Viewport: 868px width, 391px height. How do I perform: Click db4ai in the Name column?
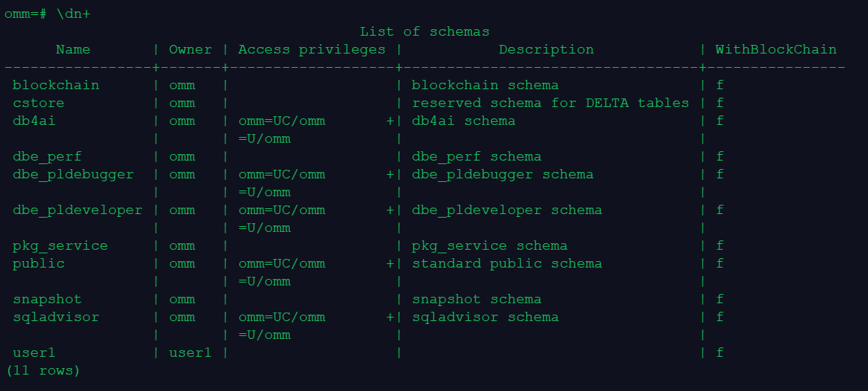click(x=34, y=121)
